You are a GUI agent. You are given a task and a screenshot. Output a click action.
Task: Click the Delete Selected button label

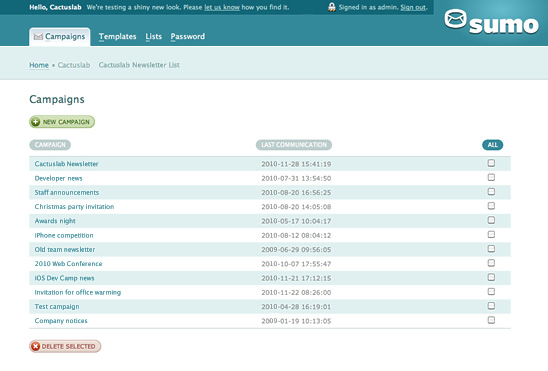point(68,346)
